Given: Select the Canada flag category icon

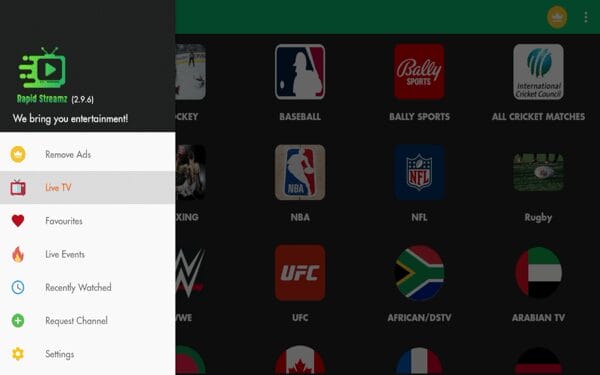Looking at the screenshot, I should coord(300,360).
